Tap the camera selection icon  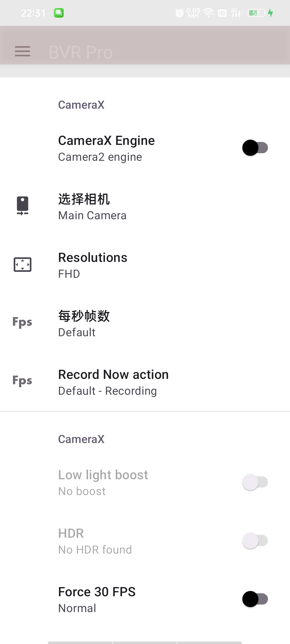[23, 206]
